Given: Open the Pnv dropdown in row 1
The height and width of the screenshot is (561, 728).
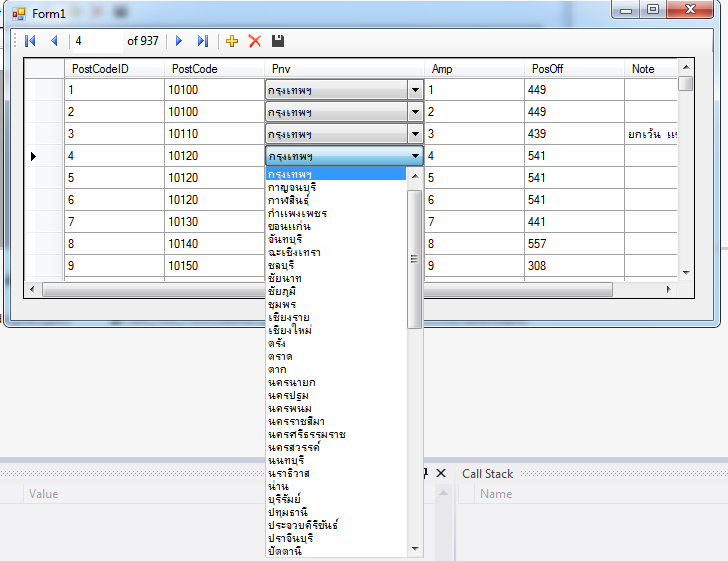Looking at the screenshot, I should coord(415,90).
